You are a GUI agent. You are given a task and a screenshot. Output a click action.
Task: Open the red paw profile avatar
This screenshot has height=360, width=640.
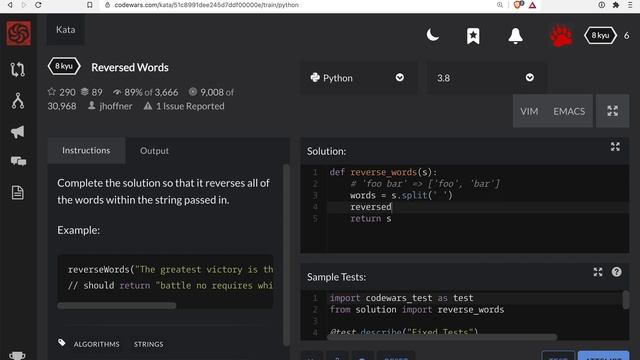pyautogui.click(x=561, y=36)
